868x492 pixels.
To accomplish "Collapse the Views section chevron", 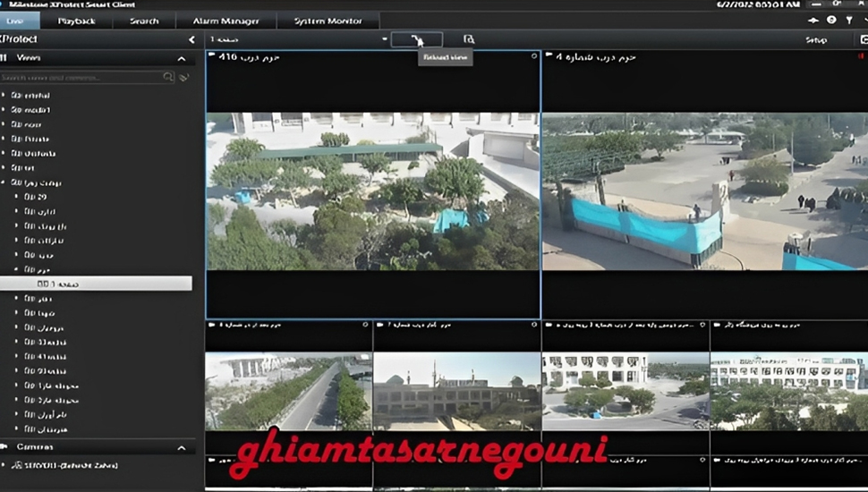I will pos(182,58).
